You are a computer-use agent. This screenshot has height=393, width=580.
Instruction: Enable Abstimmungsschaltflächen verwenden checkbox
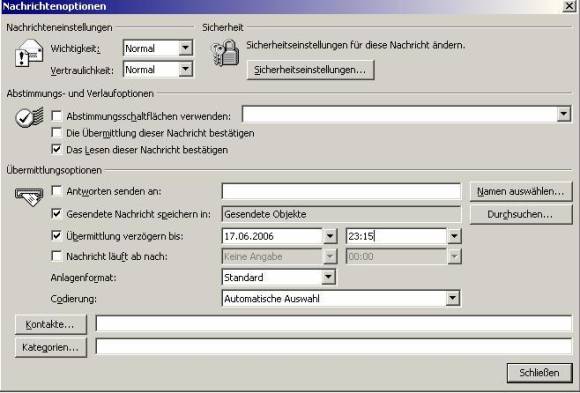(57, 116)
